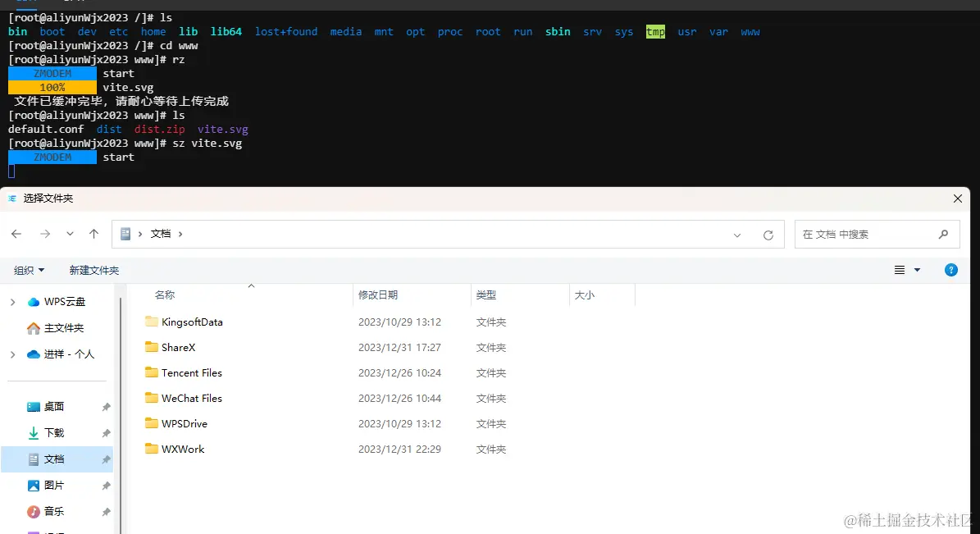Close the 选择文件夹 dialog
The height and width of the screenshot is (534, 980).
coord(958,199)
